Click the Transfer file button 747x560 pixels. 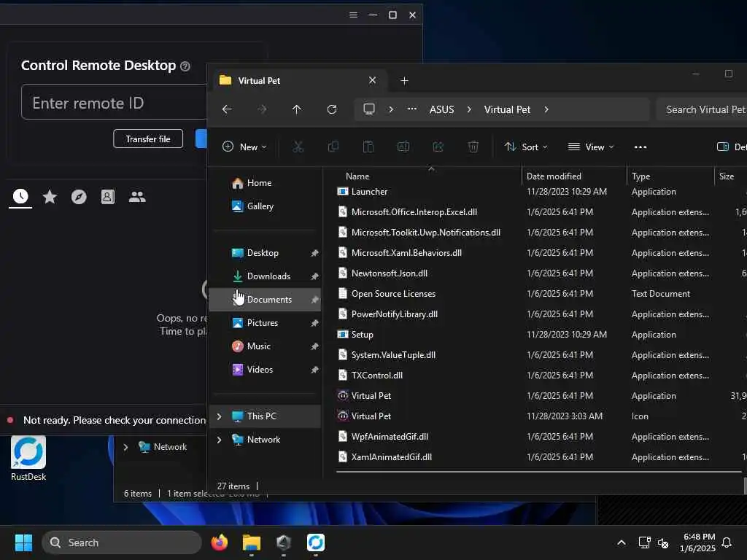[148, 139]
